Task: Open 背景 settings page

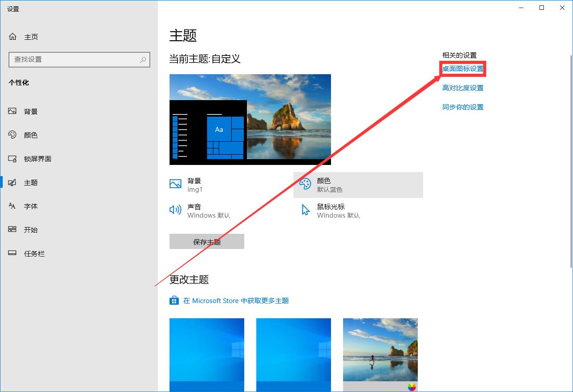Action: point(31,112)
